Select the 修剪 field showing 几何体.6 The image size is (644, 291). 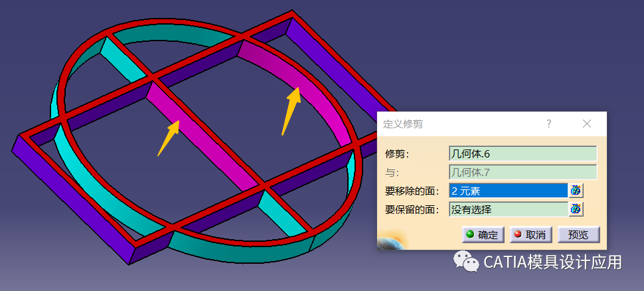[x=523, y=153]
